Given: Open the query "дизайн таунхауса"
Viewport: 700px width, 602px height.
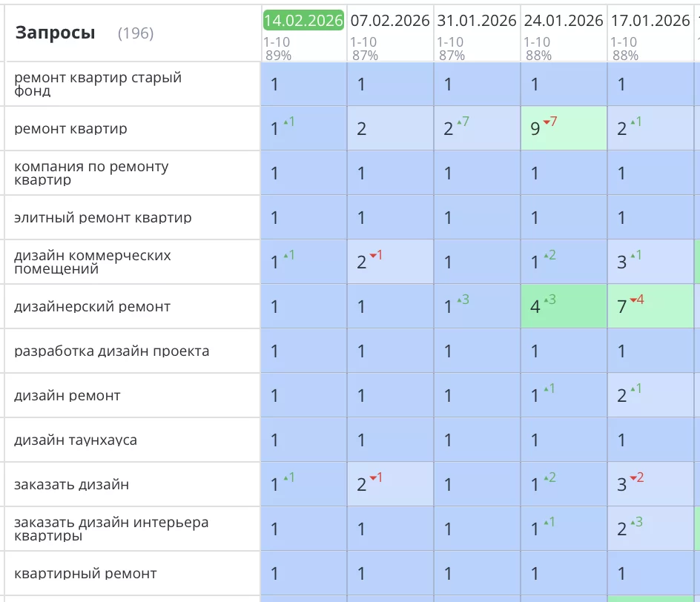Looking at the screenshot, I should pyautogui.click(x=76, y=440).
